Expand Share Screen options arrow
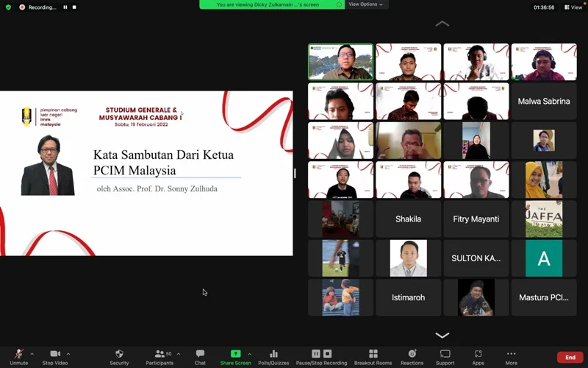The width and height of the screenshot is (588, 368). (x=250, y=354)
